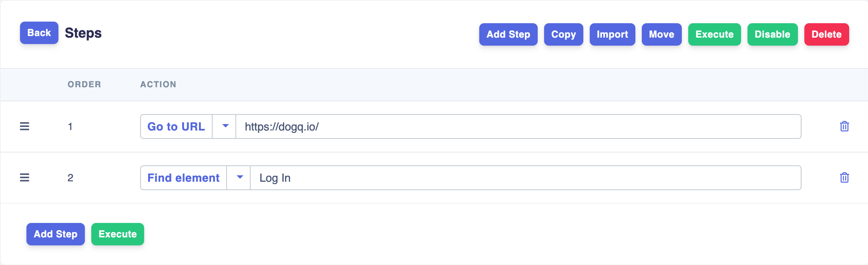Open the Find element action dropdown arrow

(239, 178)
